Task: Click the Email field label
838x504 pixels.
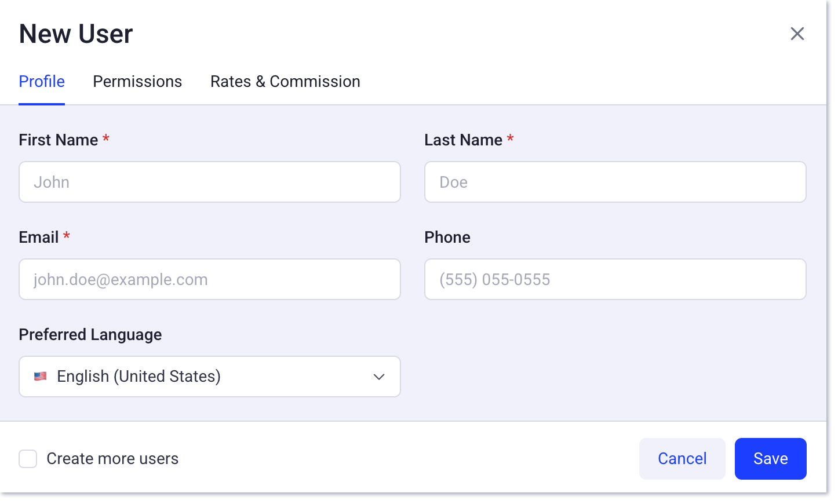Action: (x=39, y=238)
